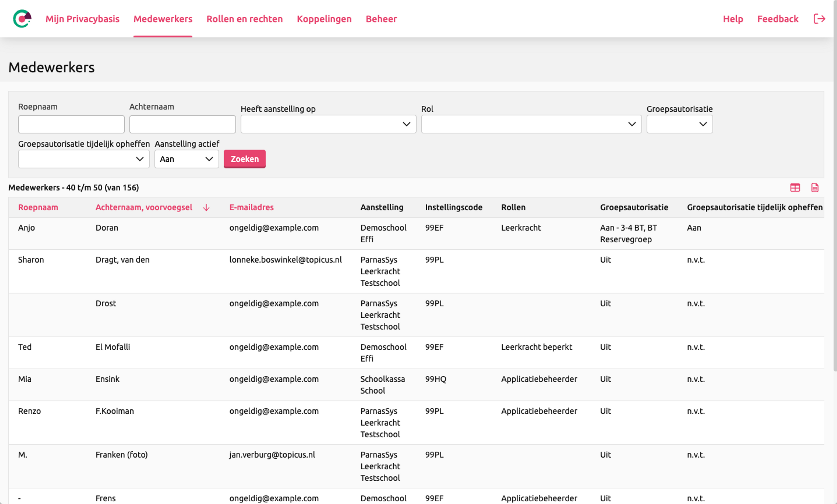Click the name Sharon

pyautogui.click(x=31, y=260)
